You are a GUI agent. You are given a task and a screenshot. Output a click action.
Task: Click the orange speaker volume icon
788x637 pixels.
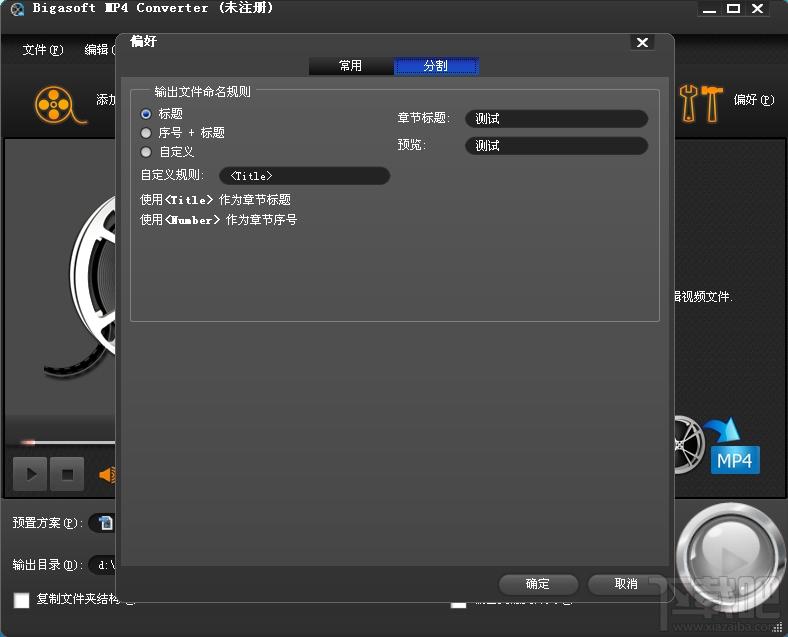[108, 474]
